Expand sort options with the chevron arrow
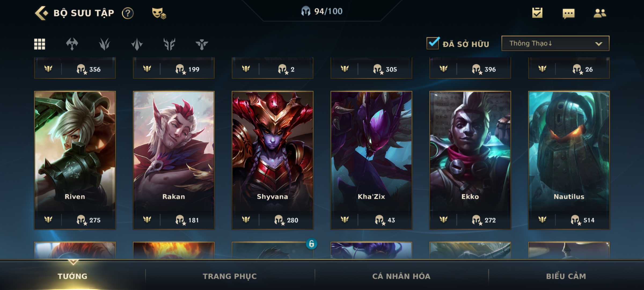This screenshot has width=644, height=290. (x=599, y=44)
